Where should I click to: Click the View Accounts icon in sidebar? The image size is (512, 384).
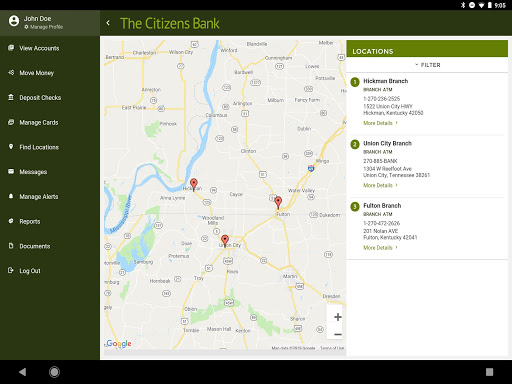pyautogui.click(x=11, y=48)
